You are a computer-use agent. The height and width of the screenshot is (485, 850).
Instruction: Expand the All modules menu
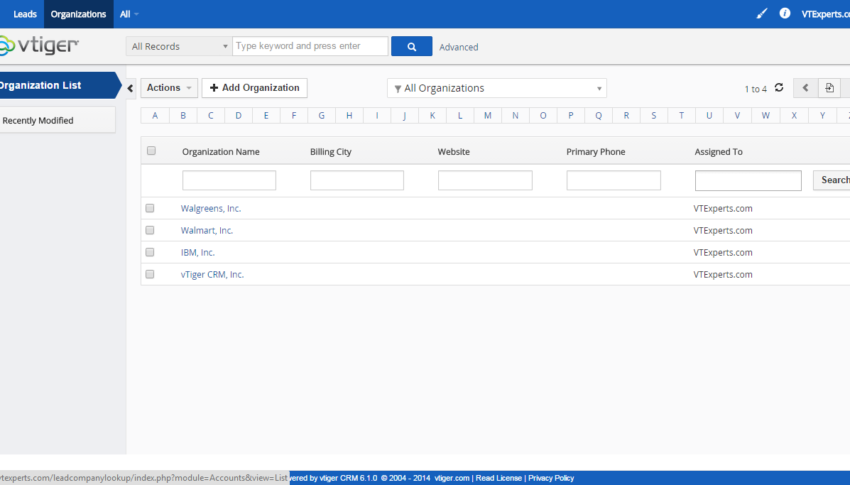(129, 14)
